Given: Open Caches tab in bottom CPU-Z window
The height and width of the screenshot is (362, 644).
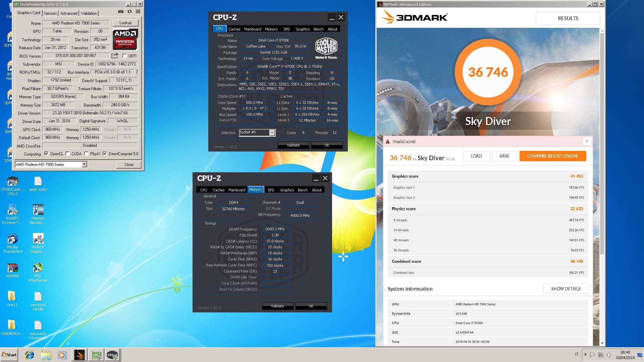Looking at the screenshot, I should tap(219, 190).
